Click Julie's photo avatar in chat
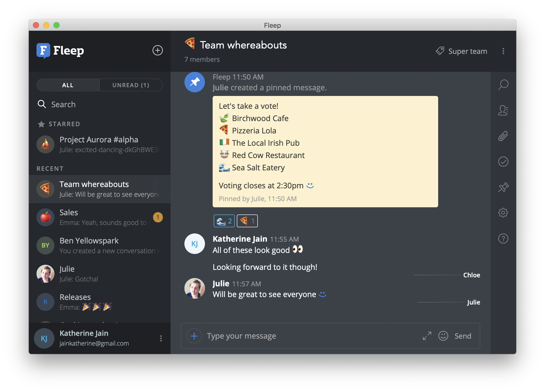Image resolution: width=545 pixels, height=392 pixels. [194, 288]
